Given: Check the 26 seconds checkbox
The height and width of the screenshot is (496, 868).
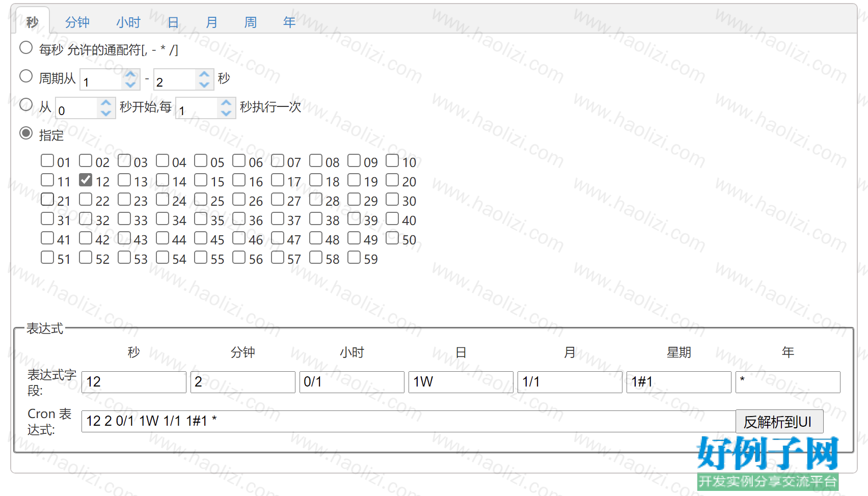Looking at the screenshot, I should point(239,200).
